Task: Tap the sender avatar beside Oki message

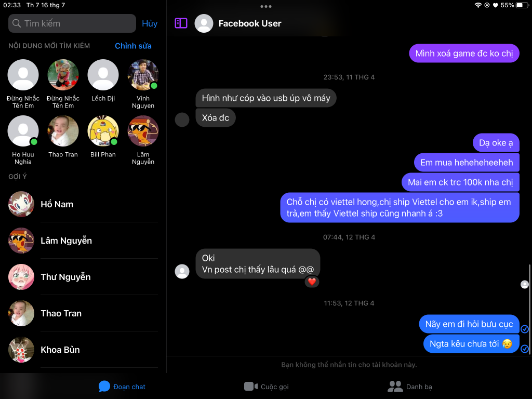Action: point(182,271)
